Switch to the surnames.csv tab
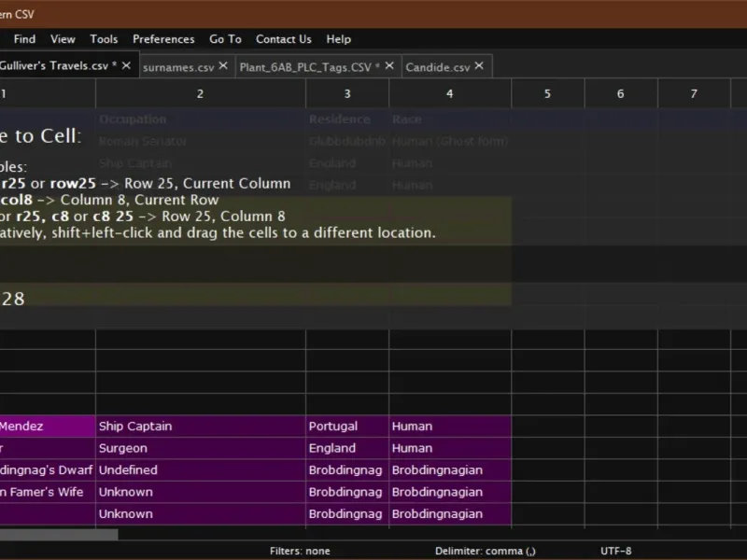 (178, 66)
